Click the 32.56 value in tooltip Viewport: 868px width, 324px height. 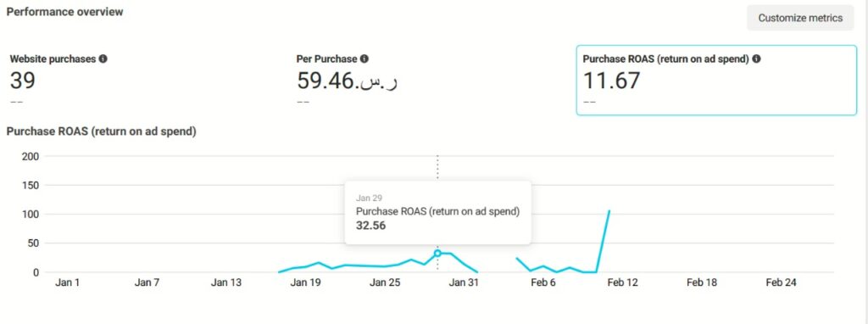tap(370, 226)
